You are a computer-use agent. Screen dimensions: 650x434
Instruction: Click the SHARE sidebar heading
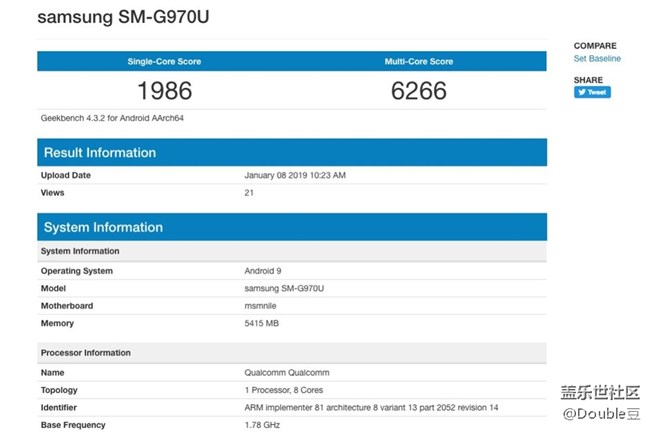pyautogui.click(x=588, y=80)
